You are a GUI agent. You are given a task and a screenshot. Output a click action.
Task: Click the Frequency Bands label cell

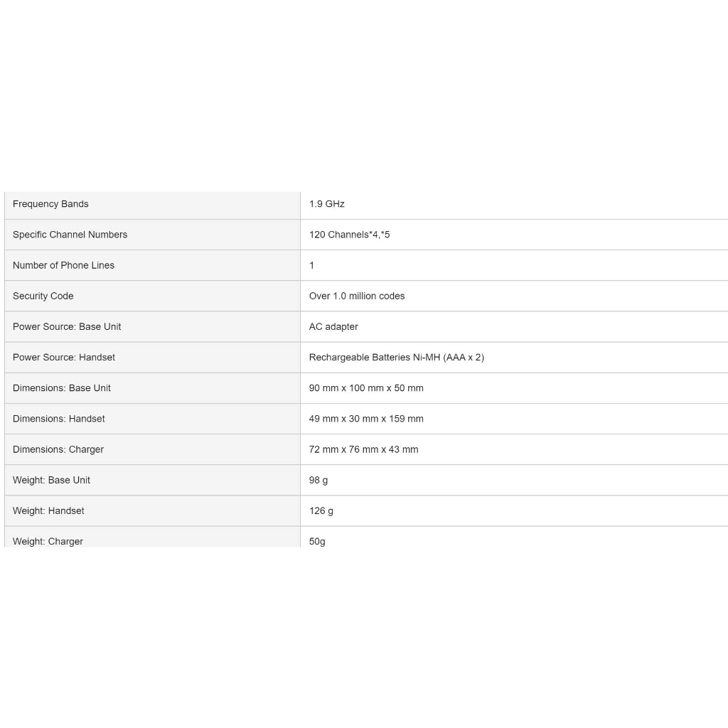50,204
